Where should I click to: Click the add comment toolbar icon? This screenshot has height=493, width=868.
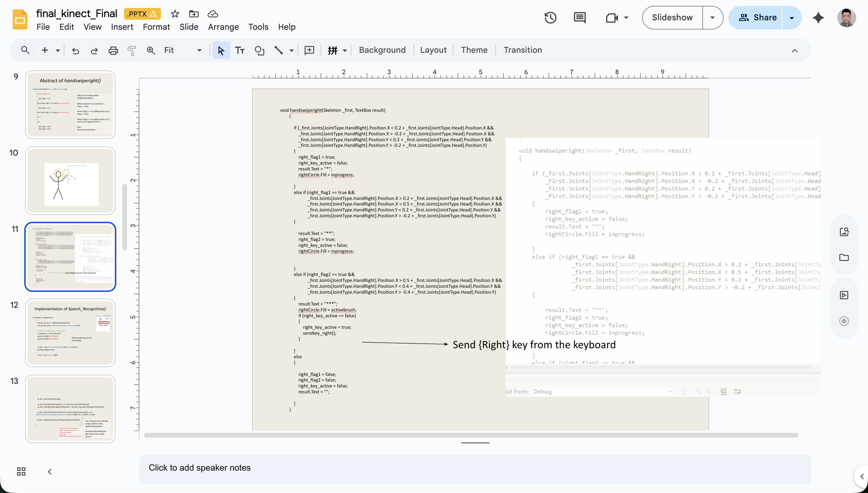[x=309, y=50]
